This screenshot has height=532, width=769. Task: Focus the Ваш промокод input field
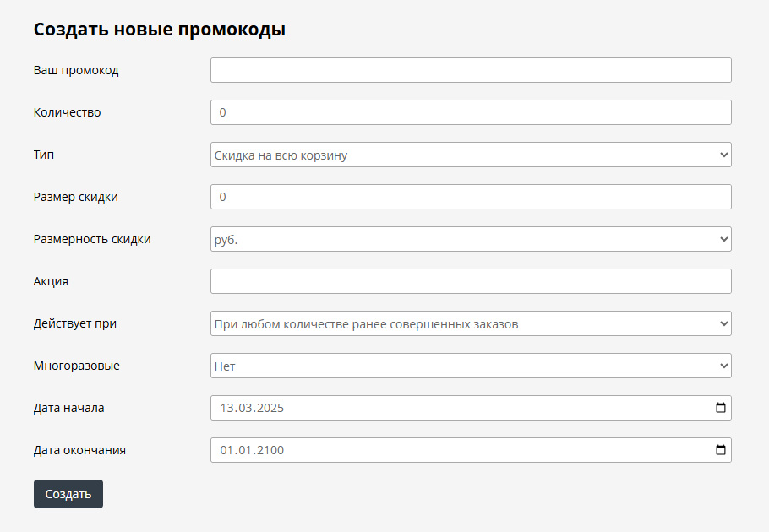click(470, 70)
